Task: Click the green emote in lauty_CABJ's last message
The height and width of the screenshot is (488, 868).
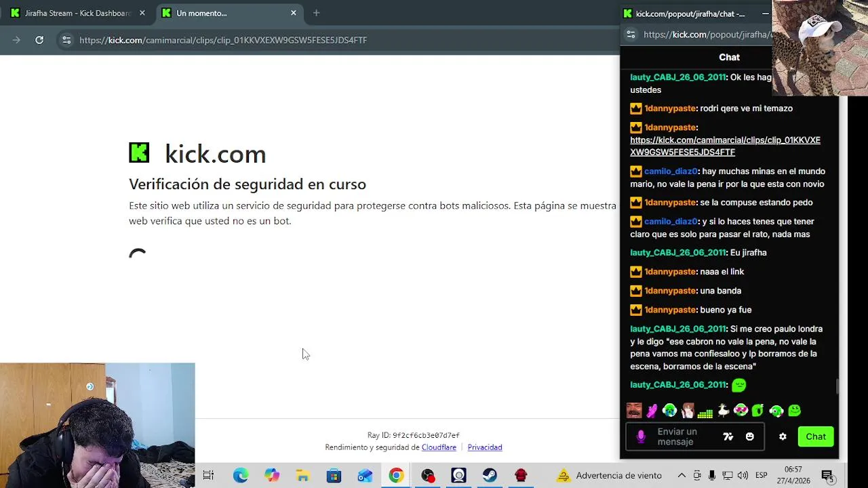Action: pyautogui.click(x=739, y=385)
